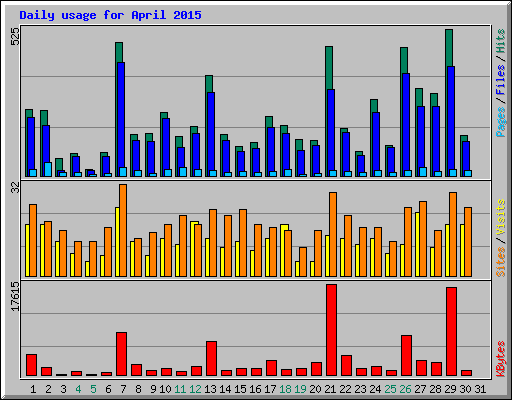Image resolution: width=512 pixels, height=400 pixels.
Task: Click day label "22" on the x-axis
Action: coord(345,389)
